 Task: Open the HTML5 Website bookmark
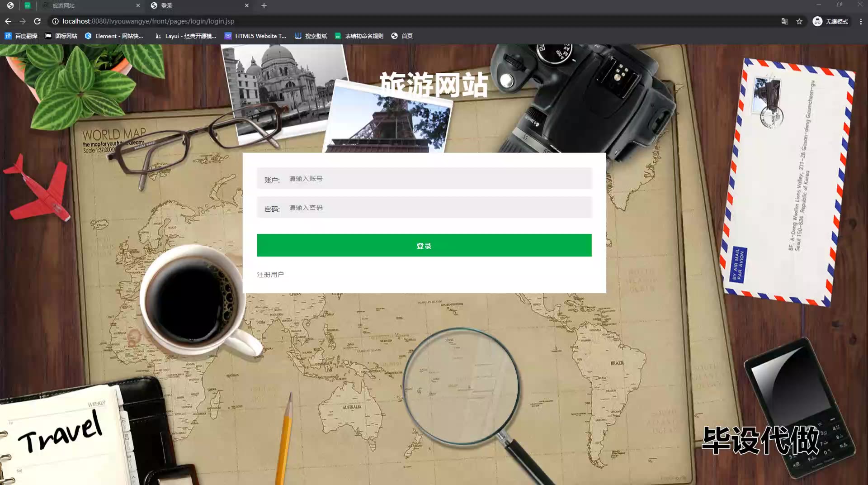255,36
